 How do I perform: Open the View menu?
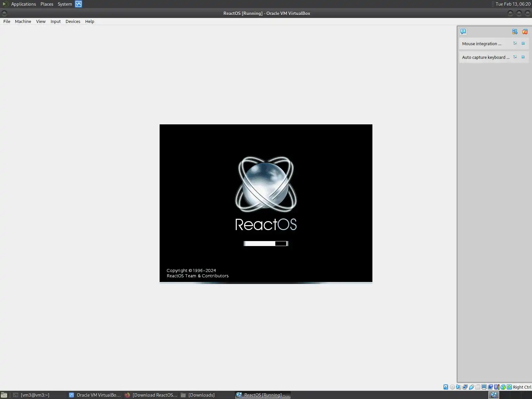[x=41, y=21]
